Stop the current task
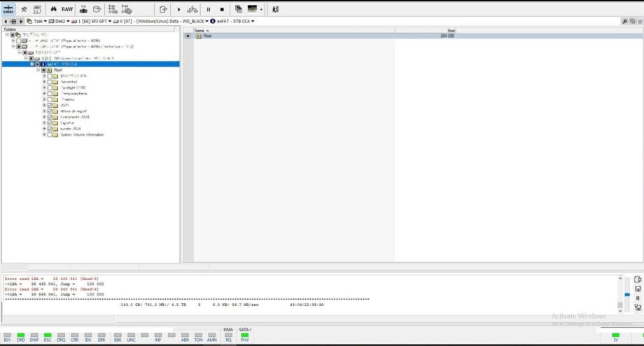 [222, 9]
